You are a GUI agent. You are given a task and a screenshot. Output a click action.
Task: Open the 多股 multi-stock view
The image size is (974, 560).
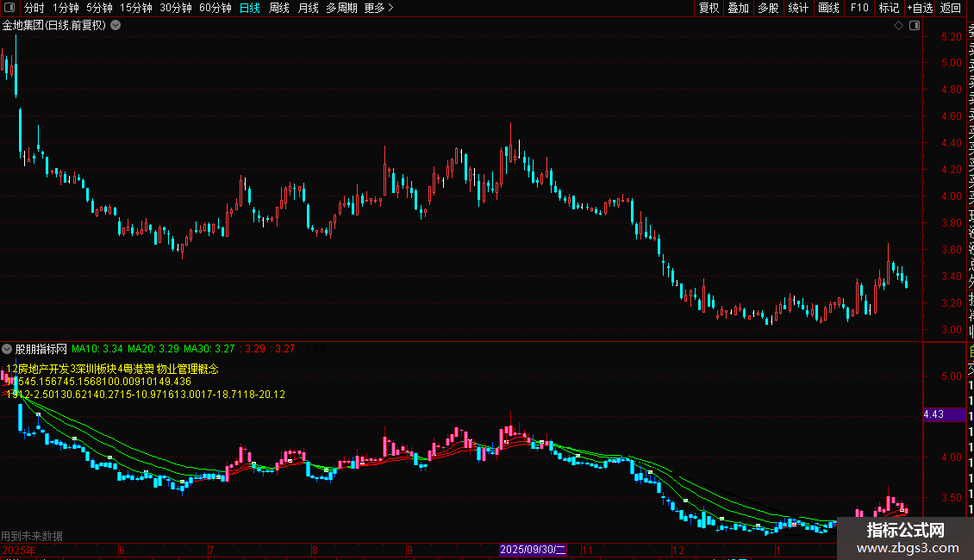[768, 8]
